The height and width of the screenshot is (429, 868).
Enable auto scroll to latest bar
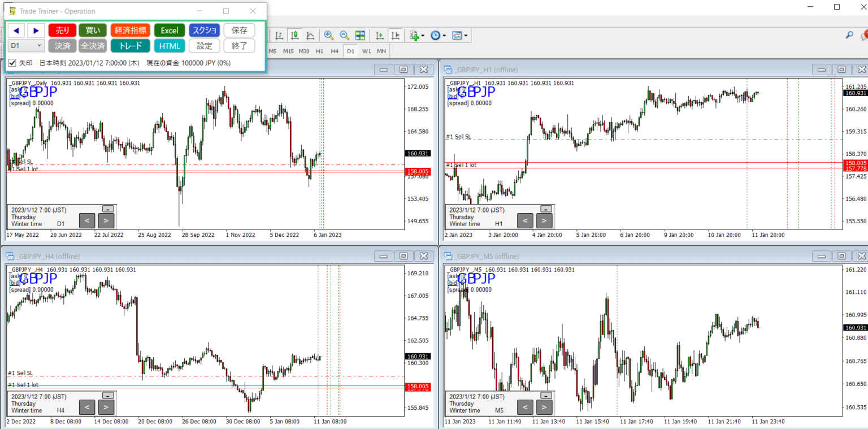tap(379, 35)
